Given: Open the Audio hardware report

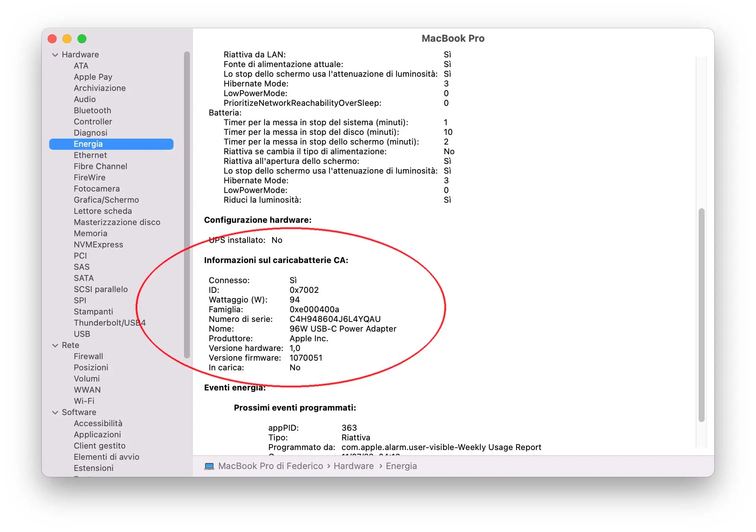Looking at the screenshot, I should [85, 99].
